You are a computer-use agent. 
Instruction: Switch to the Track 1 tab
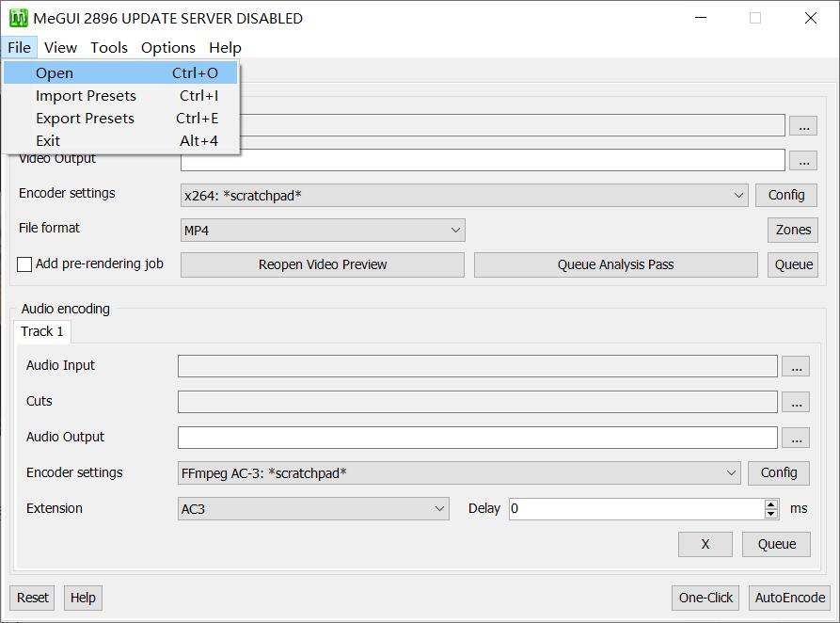(42, 331)
